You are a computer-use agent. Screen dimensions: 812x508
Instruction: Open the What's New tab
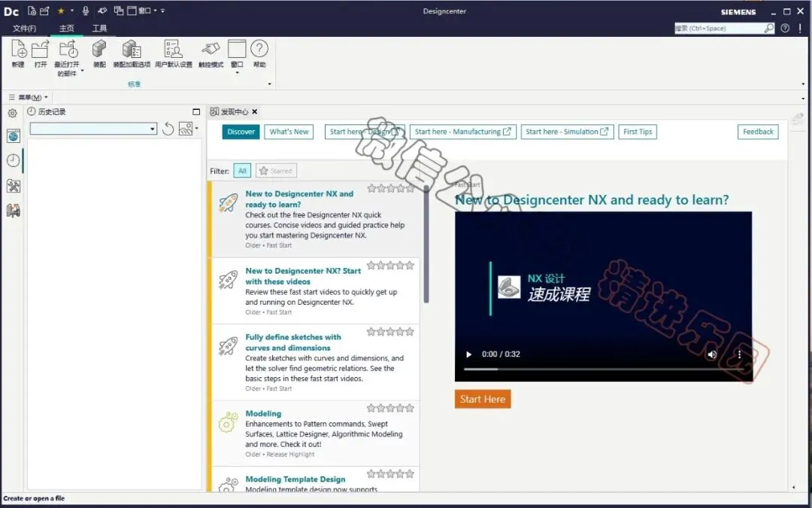click(289, 132)
